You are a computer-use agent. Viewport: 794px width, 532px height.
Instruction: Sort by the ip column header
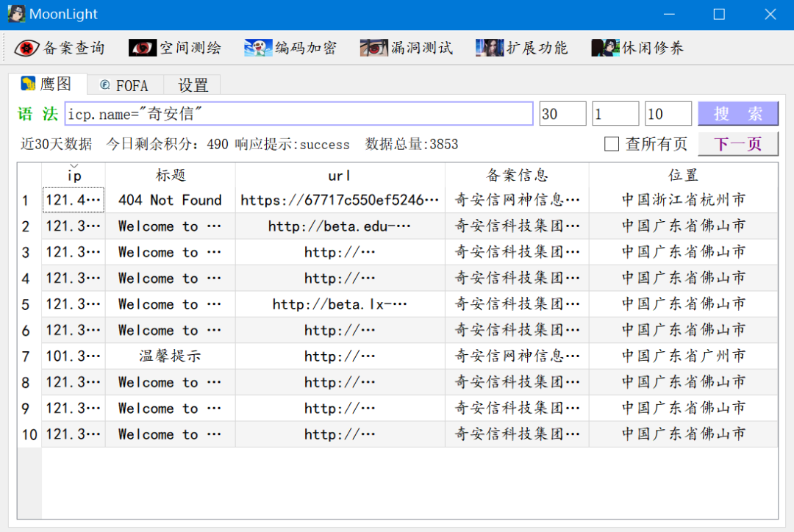coord(74,176)
